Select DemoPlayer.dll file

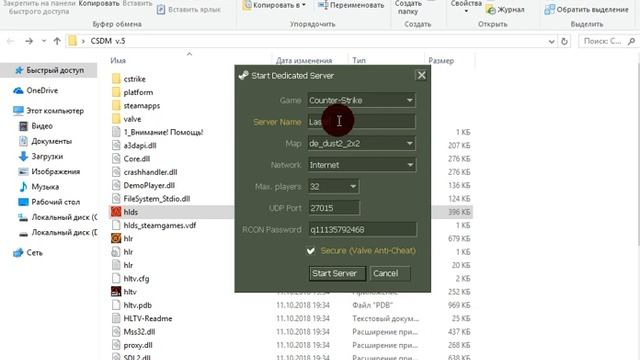(149, 185)
